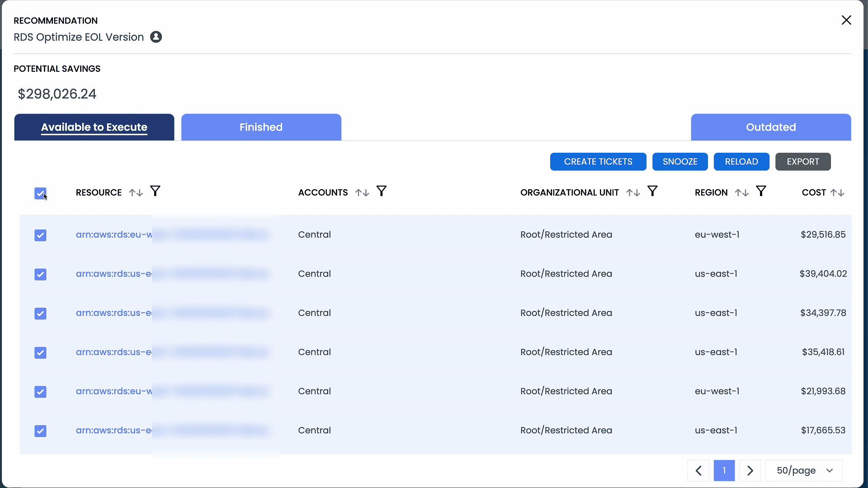Uncheck the select-all header checkbox

(x=40, y=193)
